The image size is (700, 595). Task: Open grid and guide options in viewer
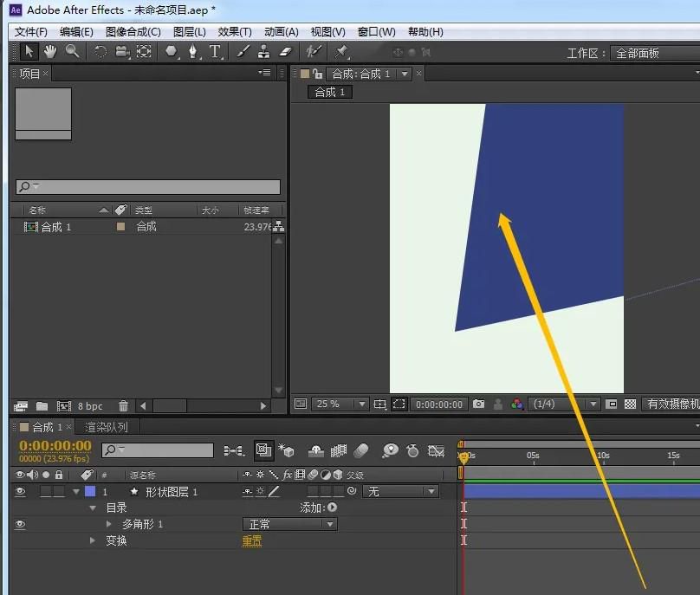380,404
